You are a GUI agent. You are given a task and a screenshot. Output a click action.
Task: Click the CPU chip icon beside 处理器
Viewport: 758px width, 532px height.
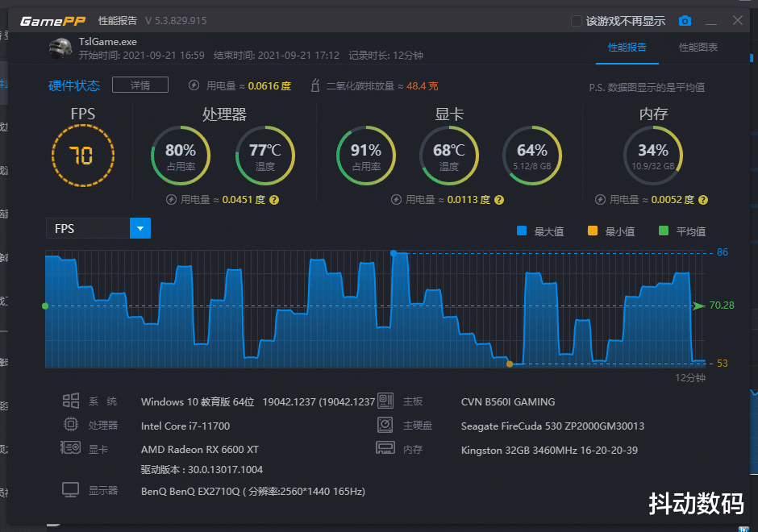[x=71, y=424]
